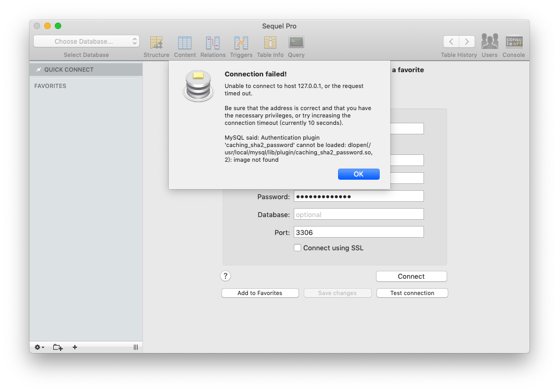Open the Table Info icon

coord(270,43)
